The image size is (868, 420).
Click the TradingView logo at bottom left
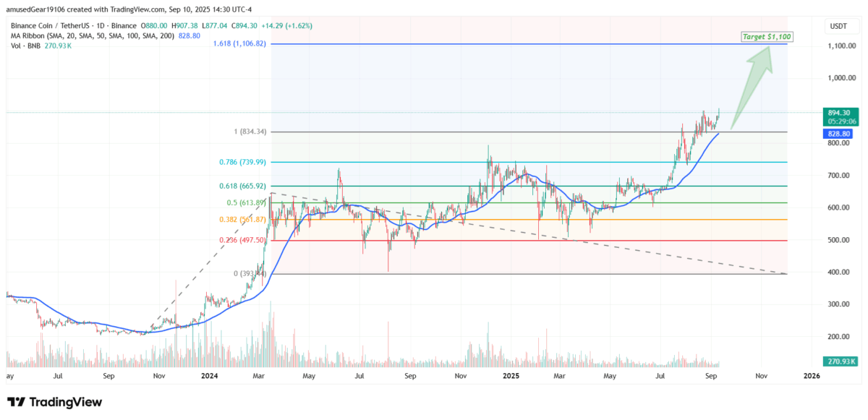point(54,402)
